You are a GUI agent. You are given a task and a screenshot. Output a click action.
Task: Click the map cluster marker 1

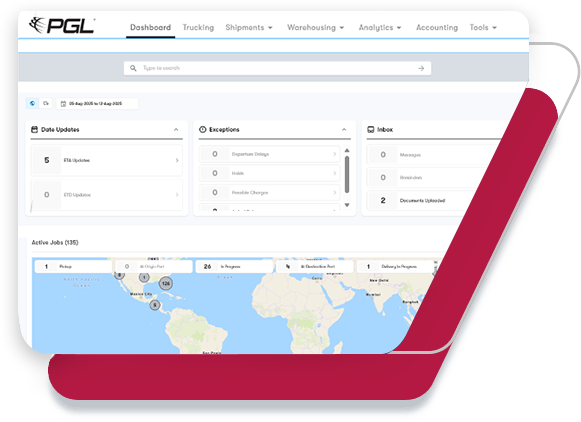click(144, 277)
